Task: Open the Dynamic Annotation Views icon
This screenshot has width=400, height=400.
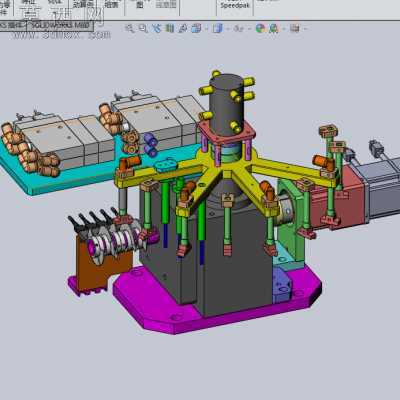Action: (x=183, y=28)
